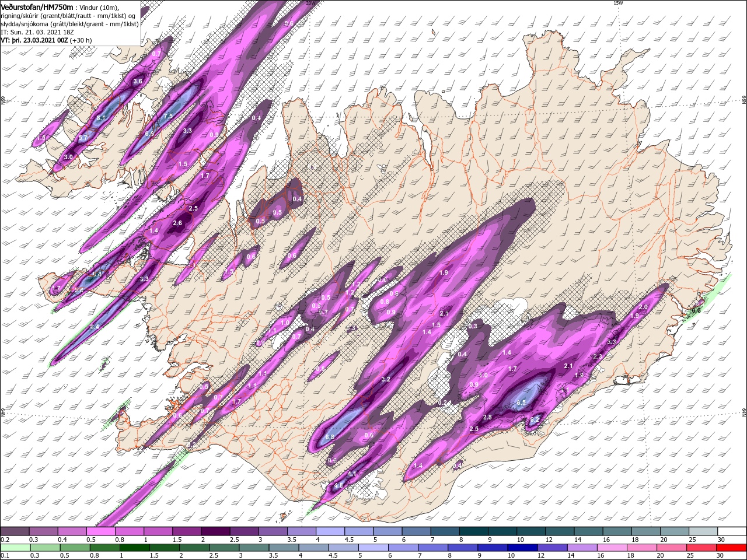Click the 3.0 value label

(x=68, y=157)
